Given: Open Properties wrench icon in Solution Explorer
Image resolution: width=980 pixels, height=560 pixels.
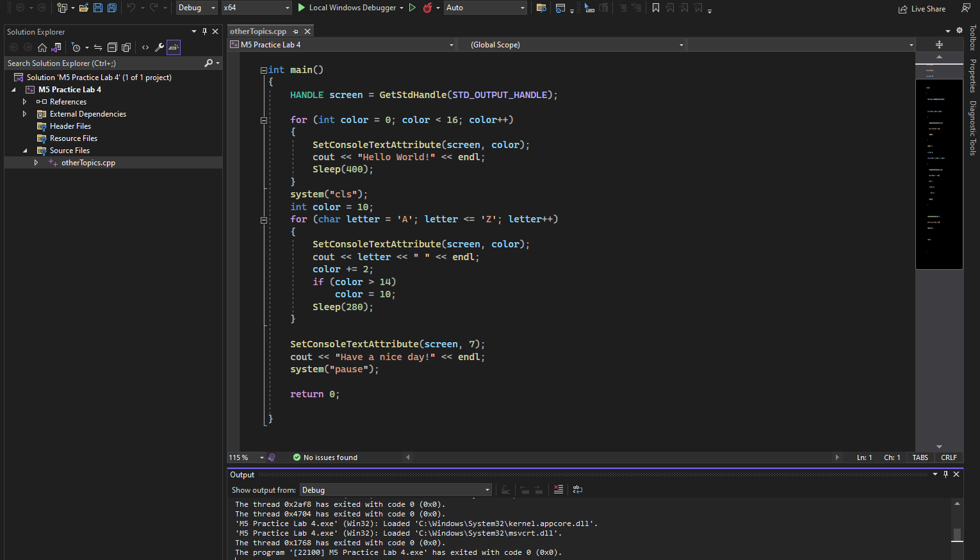Looking at the screenshot, I should click(x=159, y=47).
